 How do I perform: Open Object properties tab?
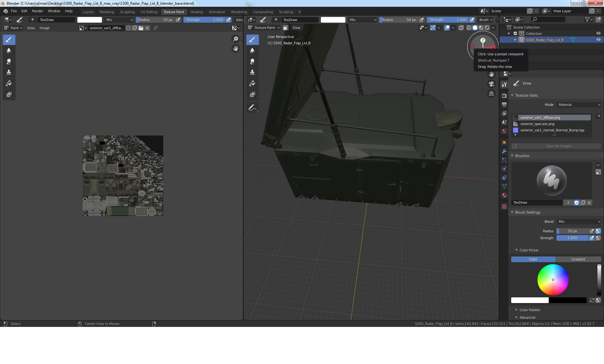coord(504,142)
